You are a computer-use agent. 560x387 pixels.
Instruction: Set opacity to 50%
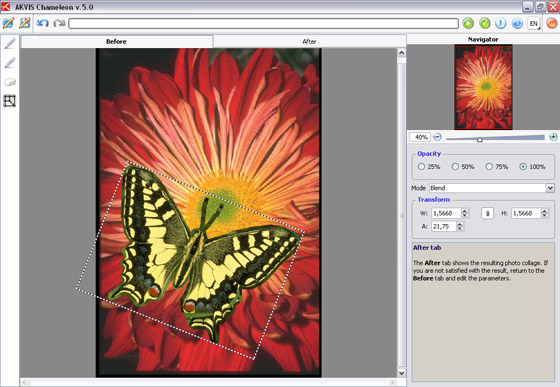[455, 167]
